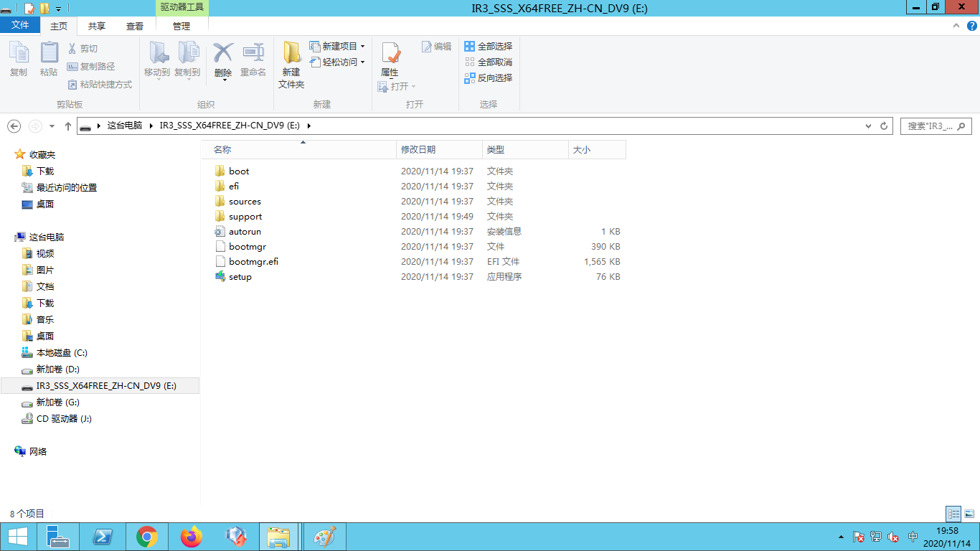Click the 复制 (Copy) ribbon icon
The height and width of the screenshot is (551, 980).
19,59
